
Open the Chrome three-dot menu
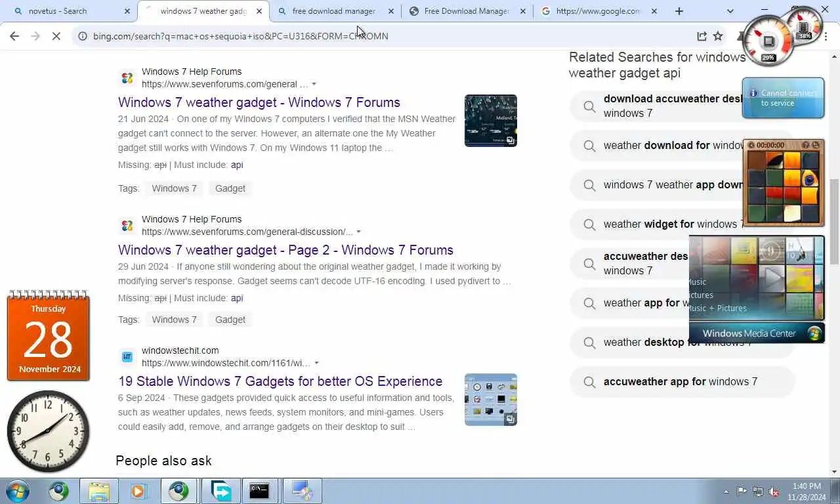(x=825, y=36)
